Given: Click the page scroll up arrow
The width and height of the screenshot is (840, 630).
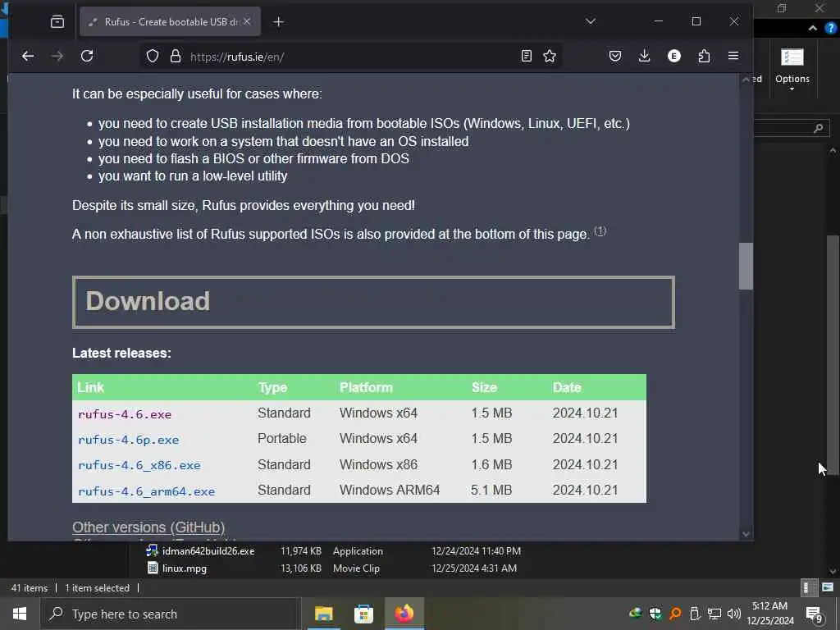Looking at the screenshot, I should point(745,80).
